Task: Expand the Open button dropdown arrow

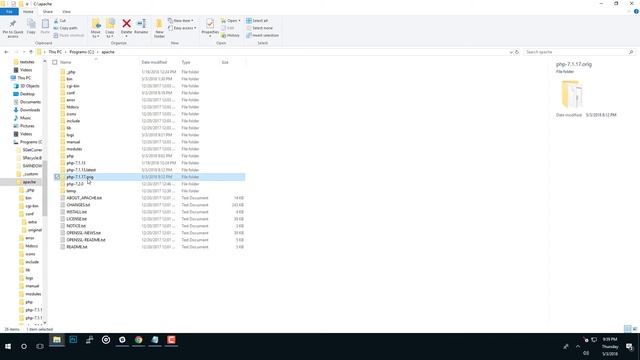Action: point(240,20)
